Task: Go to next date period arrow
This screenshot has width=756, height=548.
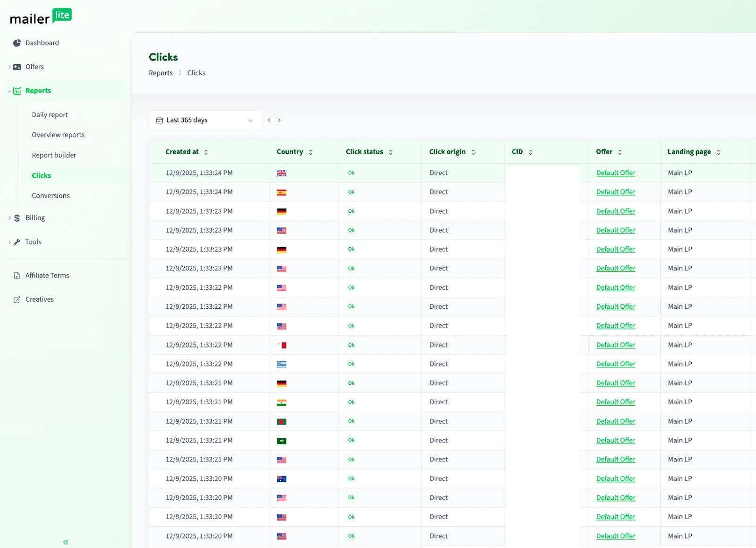Action: (x=279, y=120)
